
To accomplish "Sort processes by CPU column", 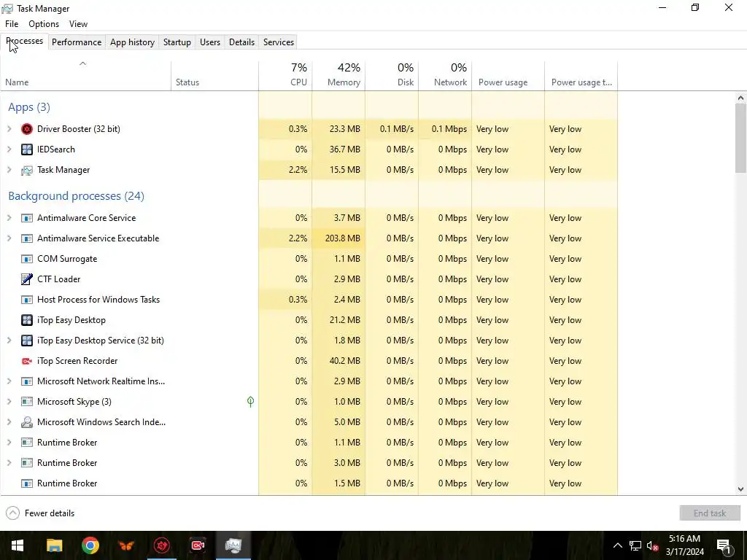I will (285, 76).
